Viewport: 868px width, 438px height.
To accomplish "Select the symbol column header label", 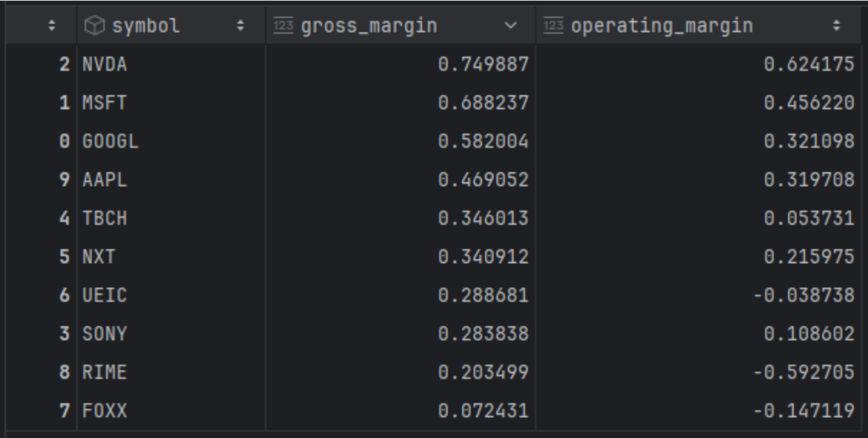I will (x=146, y=25).
